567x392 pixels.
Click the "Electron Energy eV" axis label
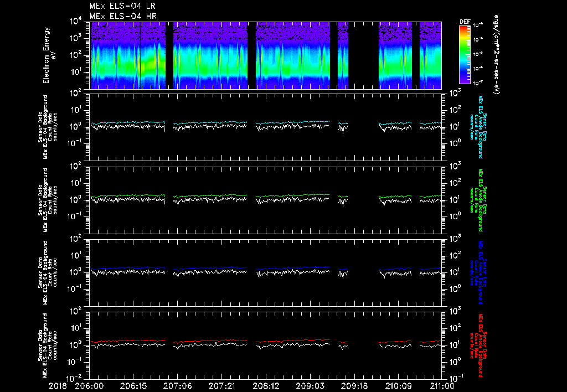pos(49,55)
